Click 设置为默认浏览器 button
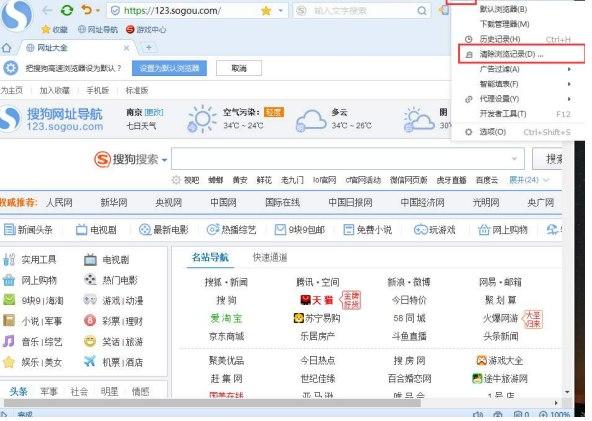 169,68
